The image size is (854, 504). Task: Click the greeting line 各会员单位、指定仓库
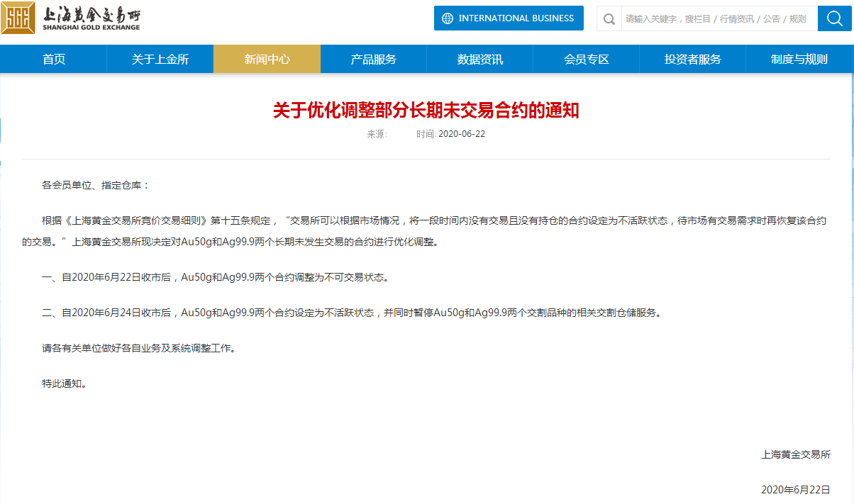click(x=96, y=185)
